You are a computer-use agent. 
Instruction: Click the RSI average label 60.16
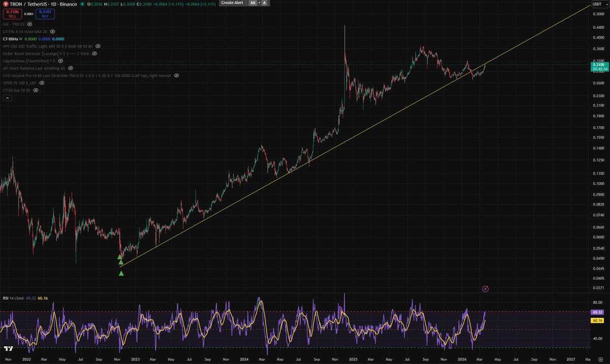coord(597,321)
